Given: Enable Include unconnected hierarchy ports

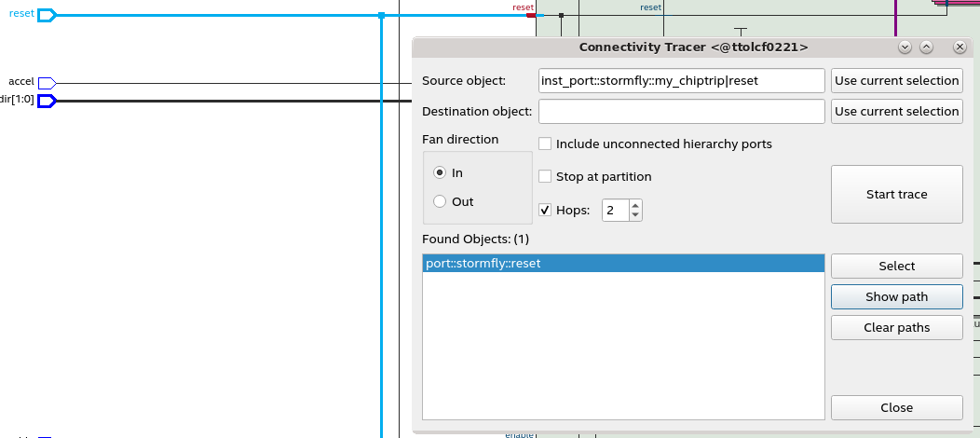Looking at the screenshot, I should [x=545, y=144].
